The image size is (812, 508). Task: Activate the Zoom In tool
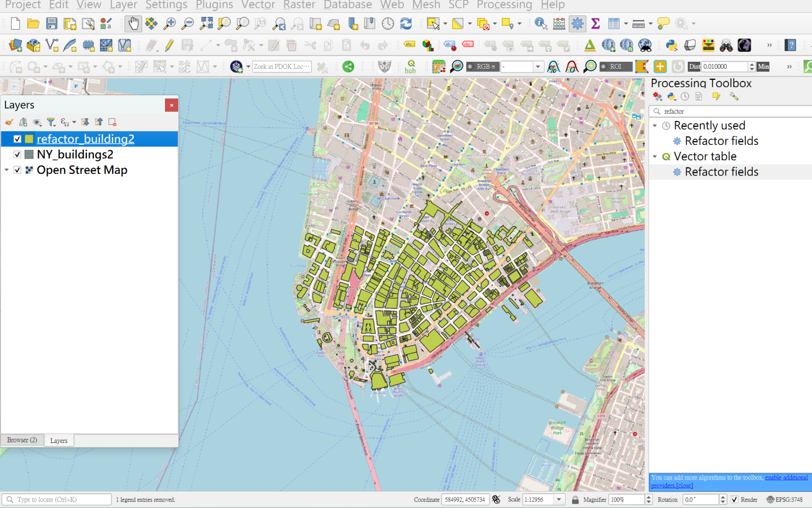click(x=169, y=23)
